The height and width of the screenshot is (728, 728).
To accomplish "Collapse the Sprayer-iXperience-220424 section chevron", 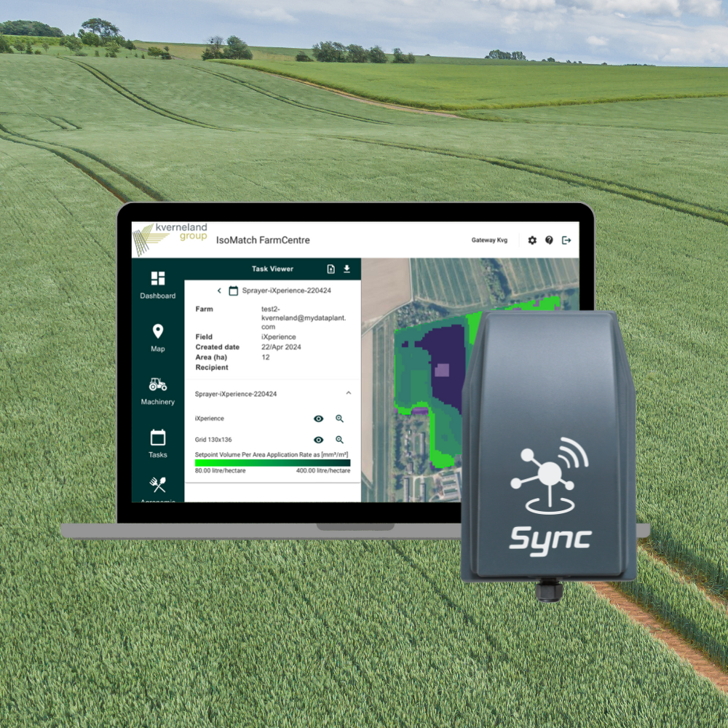I will tap(348, 393).
